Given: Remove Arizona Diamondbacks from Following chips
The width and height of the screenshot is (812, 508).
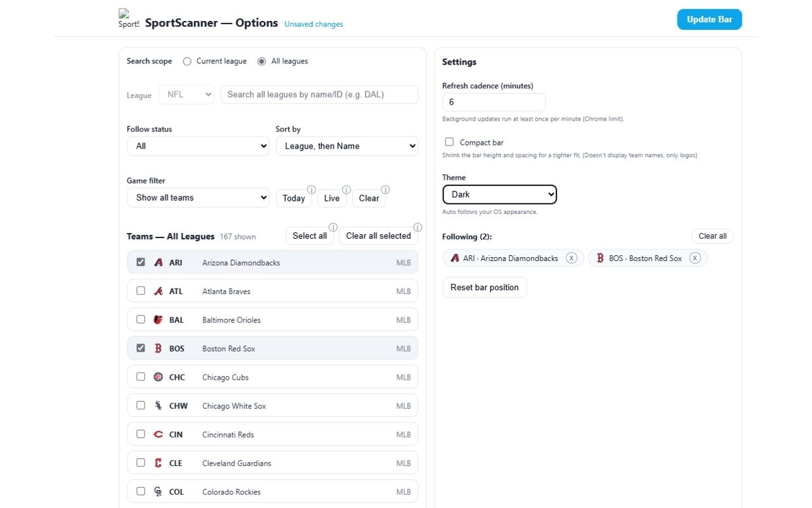Looking at the screenshot, I should coord(572,258).
